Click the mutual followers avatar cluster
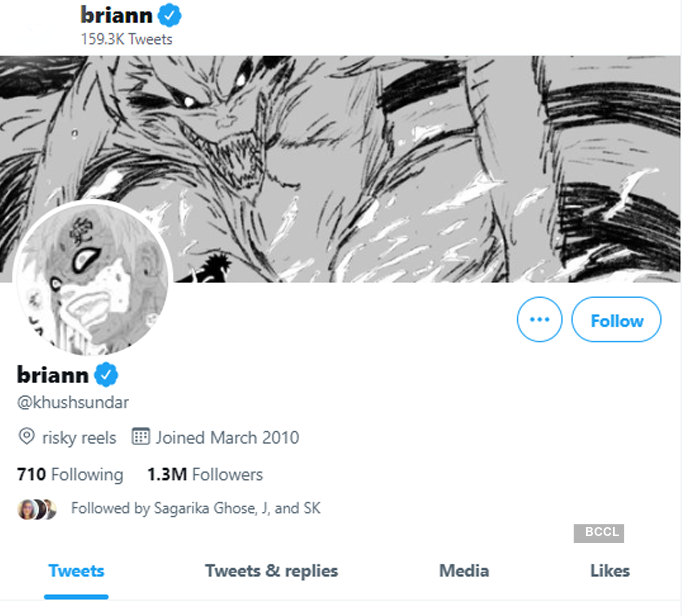The image size is (697, 616). click(37, 509)
